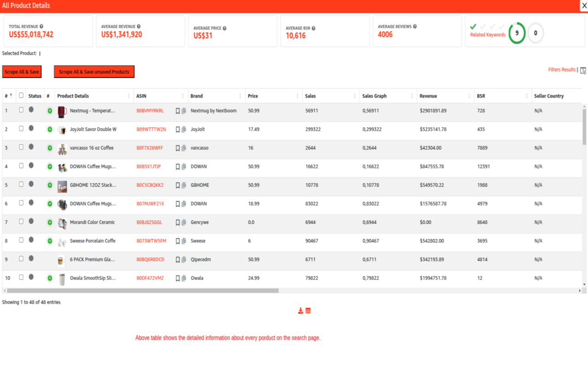Click the green checkmark above Related Keywords
Screen dimensions: 588x368
click(x=473, y=27)
